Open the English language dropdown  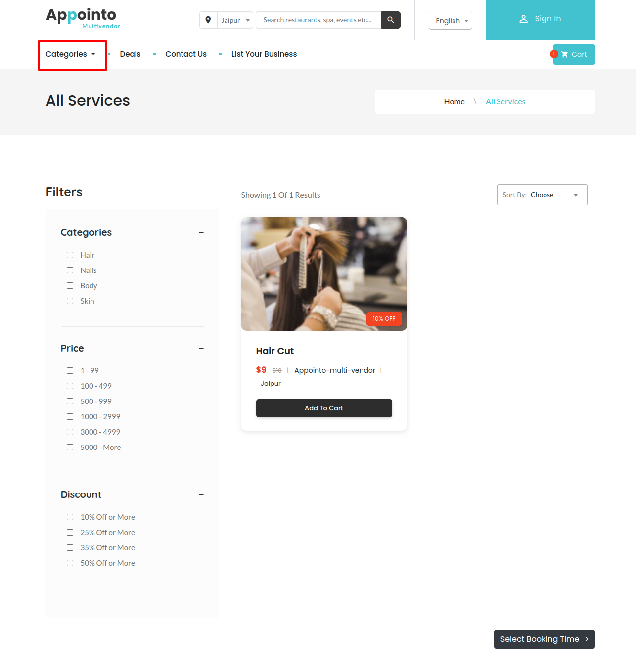tap(451, 21)
